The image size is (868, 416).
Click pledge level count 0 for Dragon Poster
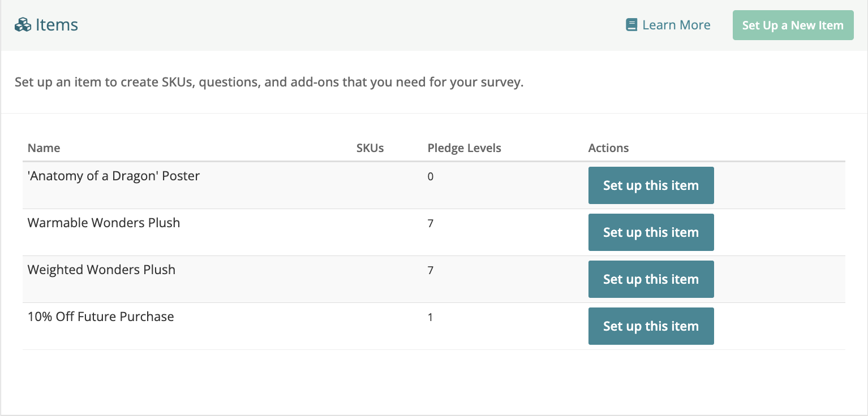tap(431, 176)
